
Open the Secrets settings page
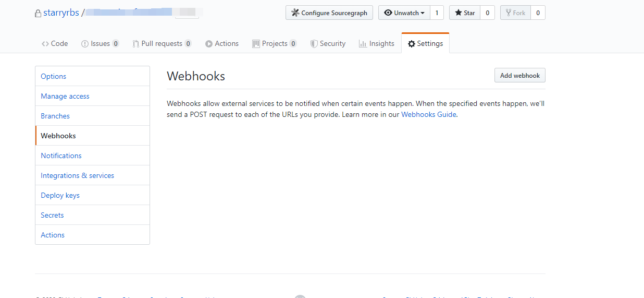click(53, 215)
